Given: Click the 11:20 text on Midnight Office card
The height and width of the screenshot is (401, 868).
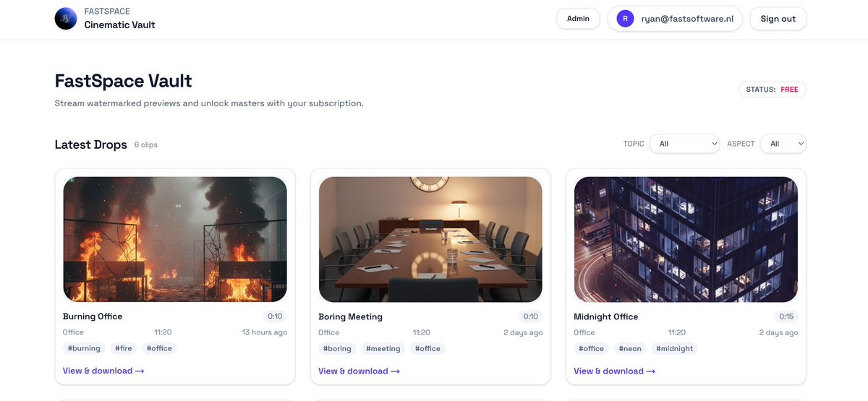Looking at the screenshot, I should point(677,332).
